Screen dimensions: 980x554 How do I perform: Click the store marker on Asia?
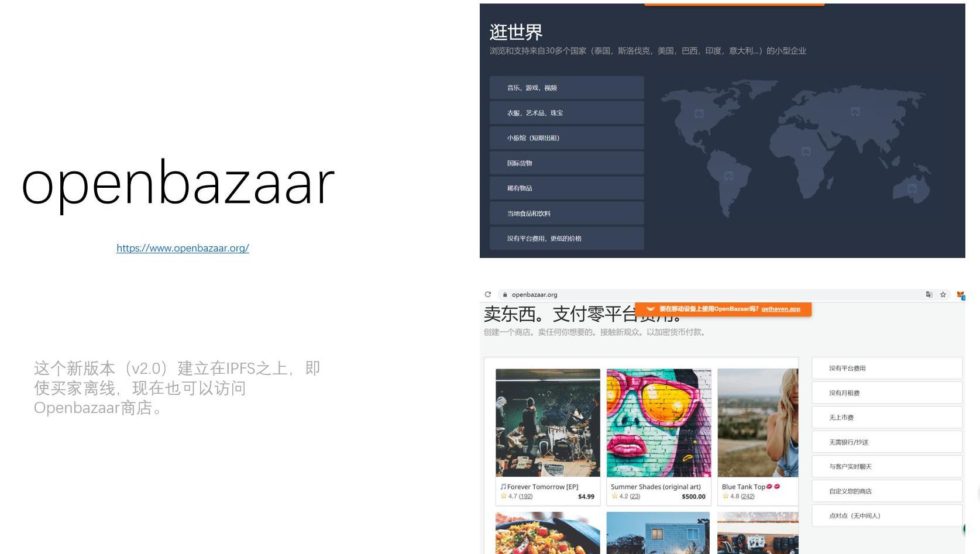[855, 111]
